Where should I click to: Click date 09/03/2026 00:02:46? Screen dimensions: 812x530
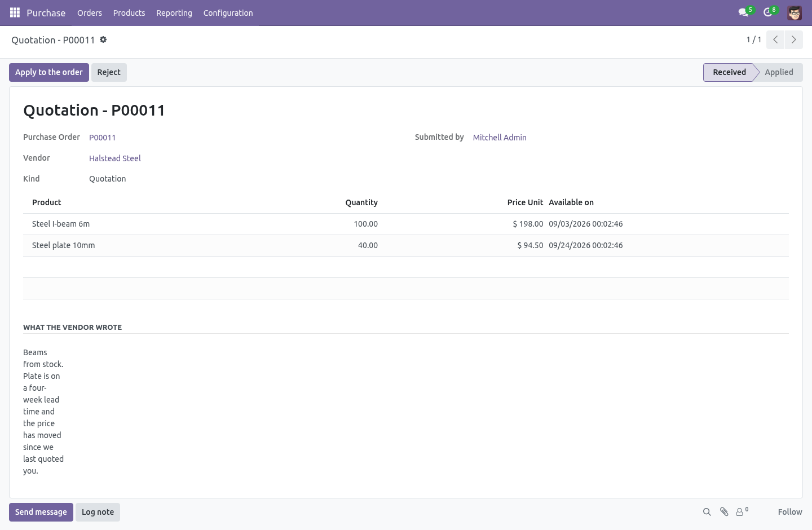coord(586,224)
